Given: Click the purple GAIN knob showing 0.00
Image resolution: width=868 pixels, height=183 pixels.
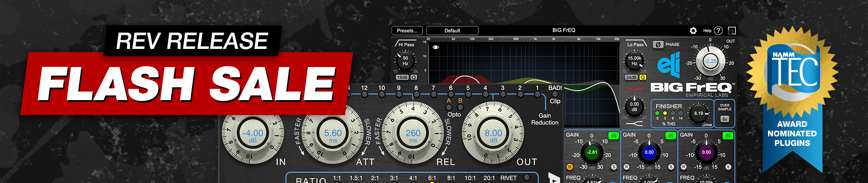Looking at the screenshot, I should pyautogui.click(x=706, y=152).
